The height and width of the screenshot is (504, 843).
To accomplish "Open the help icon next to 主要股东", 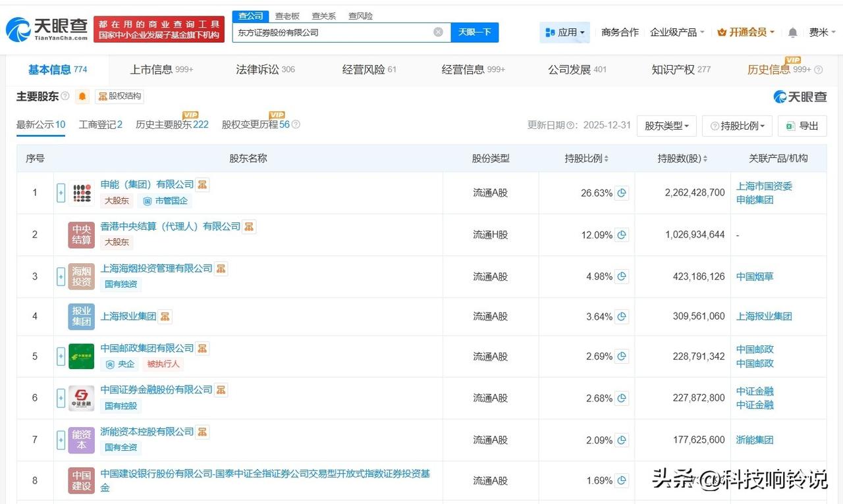I will 65,97.
